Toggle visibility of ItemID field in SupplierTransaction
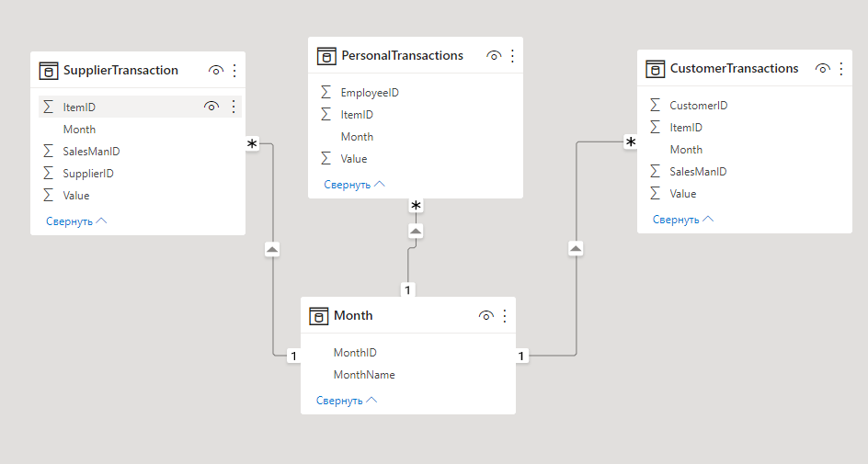Viewport: 868px width, 464px height. click(x=211, y=107)
